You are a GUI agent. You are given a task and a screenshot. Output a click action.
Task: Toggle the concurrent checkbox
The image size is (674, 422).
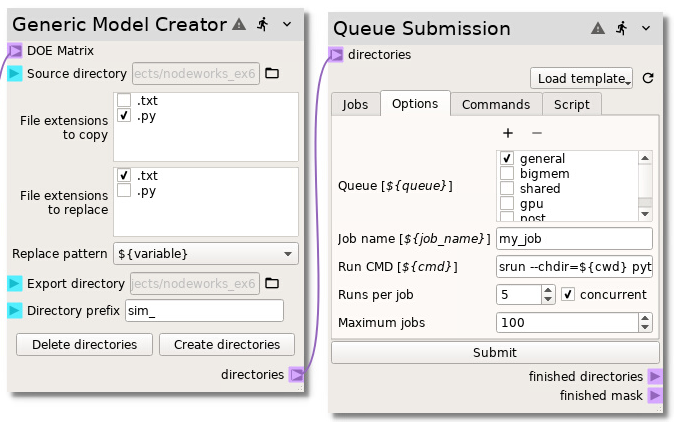coord(568,295)
